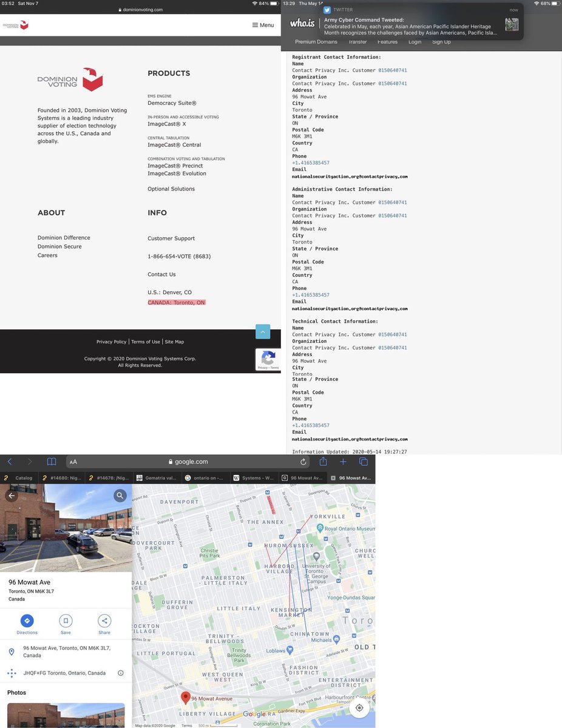Open Safari bookmarks book icon
The width and height of the screenshot is (562, 728).
coord(52,462)
